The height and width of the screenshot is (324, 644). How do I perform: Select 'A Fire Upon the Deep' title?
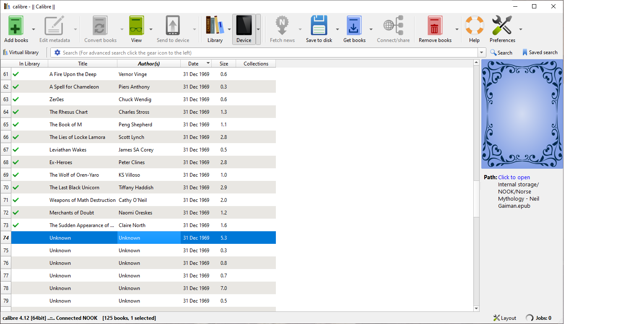point(73,74)
